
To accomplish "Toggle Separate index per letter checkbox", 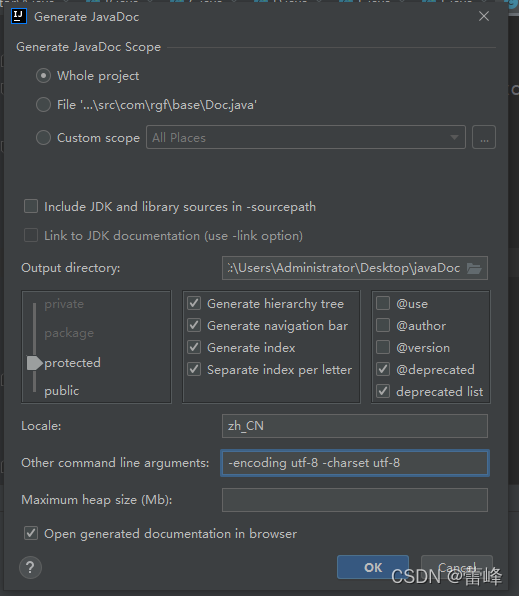I will pyautogui.click(x=194, y=369).
